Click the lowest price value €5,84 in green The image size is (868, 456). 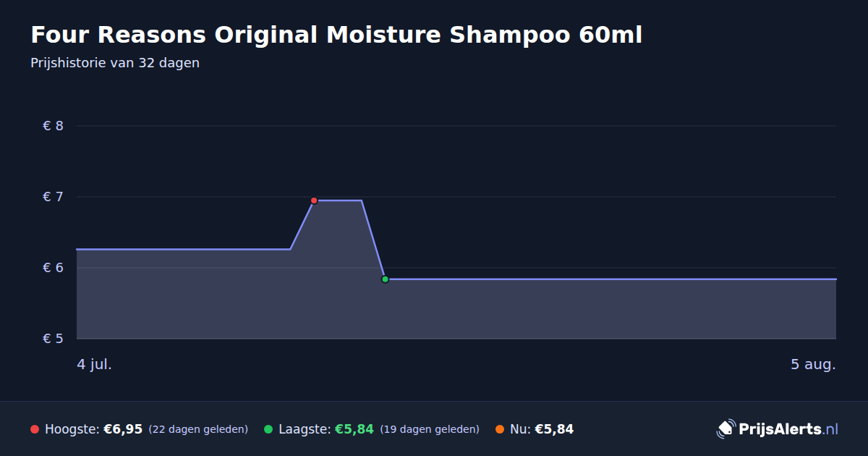tap(354, 429)
